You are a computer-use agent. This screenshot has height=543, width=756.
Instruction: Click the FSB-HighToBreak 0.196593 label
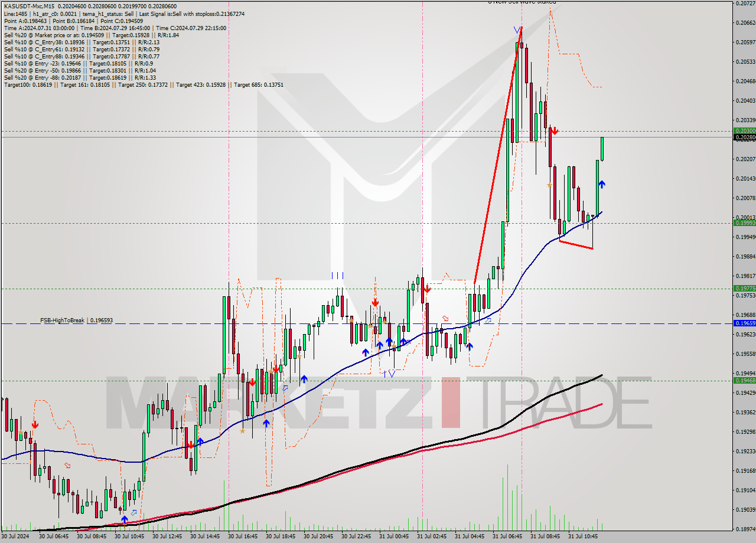76,320
